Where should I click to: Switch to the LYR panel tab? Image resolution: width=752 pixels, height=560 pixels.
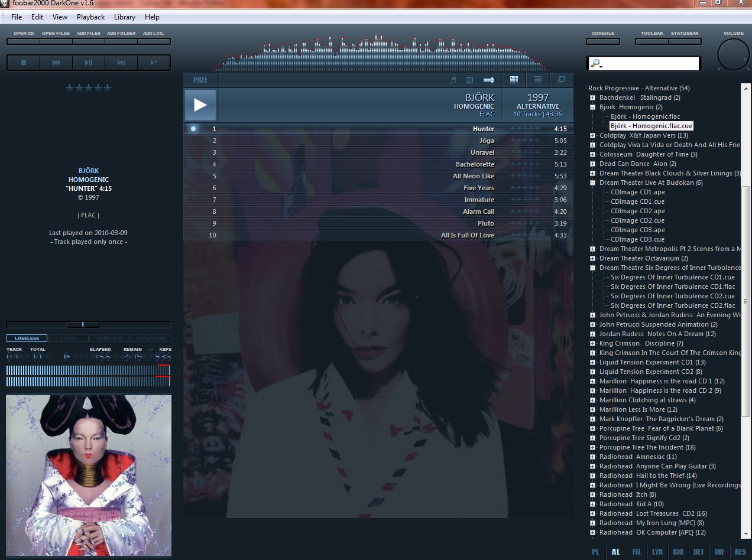pos(657,552)
